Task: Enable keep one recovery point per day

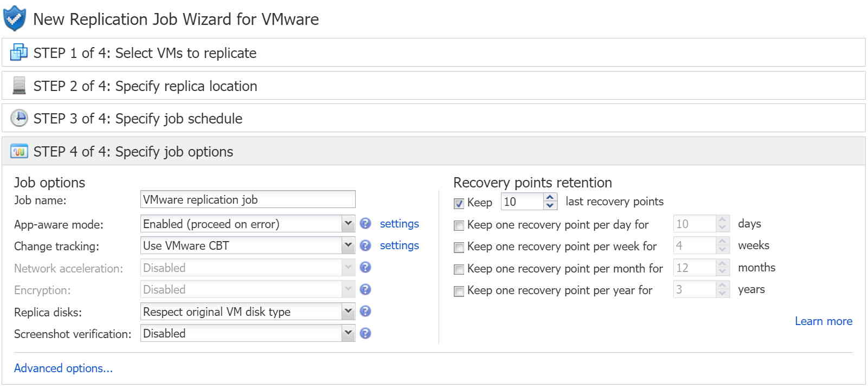Action: pyautogui.click(x=459, y=225)
